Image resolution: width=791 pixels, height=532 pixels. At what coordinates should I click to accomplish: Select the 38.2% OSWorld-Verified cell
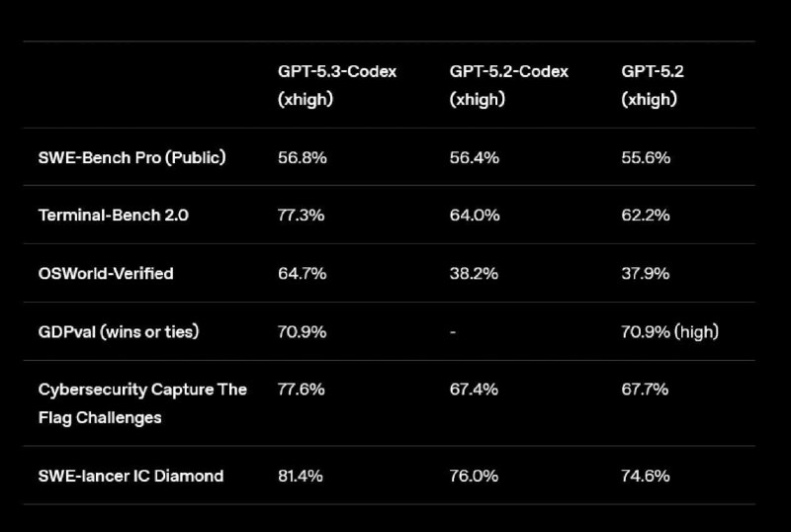pos(474,273)
